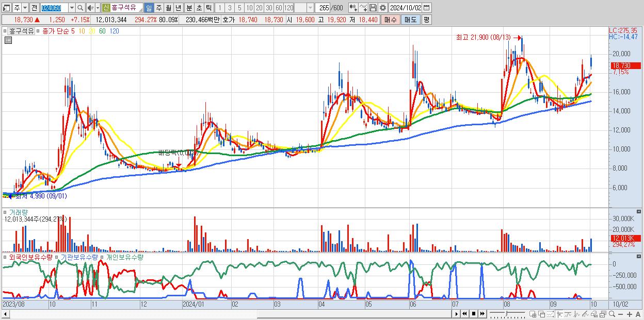
Task: Click the 흥구석유 stock name box
Action: pos(126,8)
